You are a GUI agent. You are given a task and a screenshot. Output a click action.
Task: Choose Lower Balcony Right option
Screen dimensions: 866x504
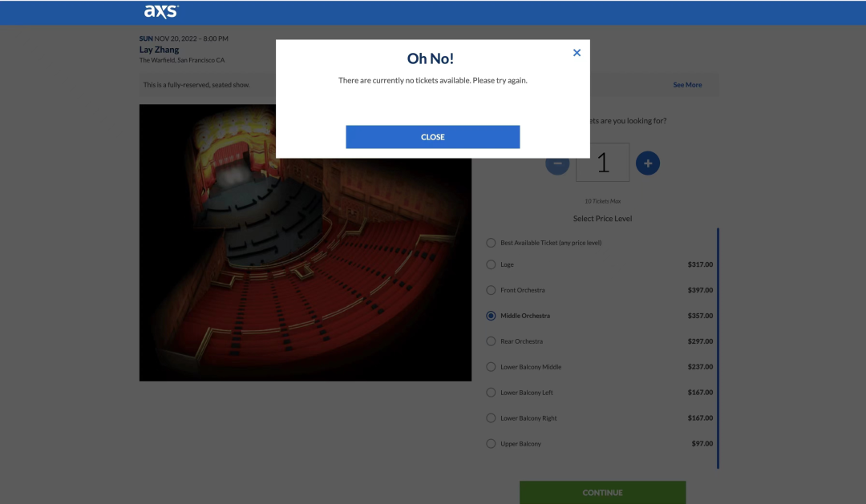tap(491, 418)
